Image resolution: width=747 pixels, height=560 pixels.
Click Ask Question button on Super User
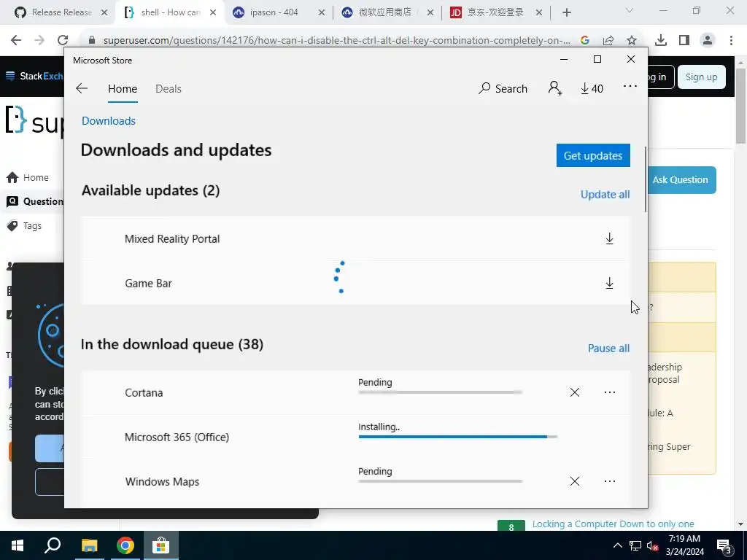tap(681, 180)
